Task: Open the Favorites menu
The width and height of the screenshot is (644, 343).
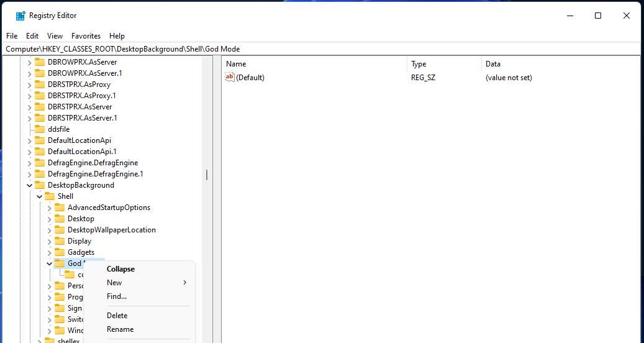Action: point(86,36)
